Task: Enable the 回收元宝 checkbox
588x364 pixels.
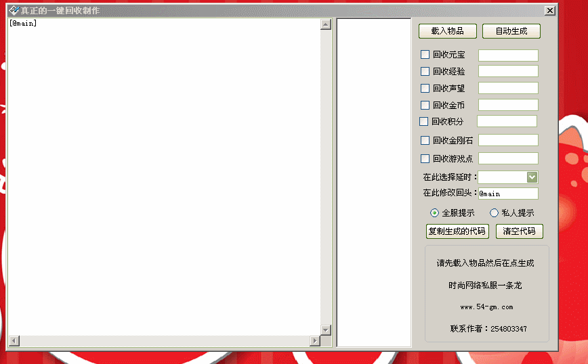Action: point(425,55)
